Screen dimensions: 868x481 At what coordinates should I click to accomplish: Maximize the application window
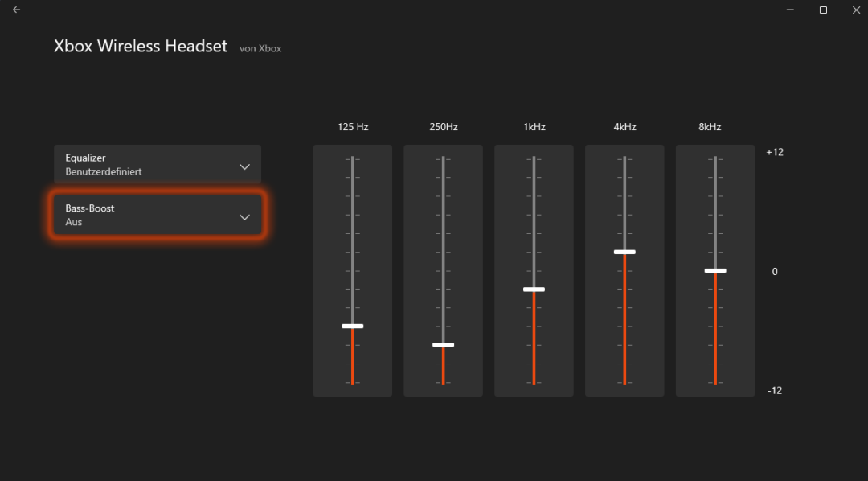(823, 10)
